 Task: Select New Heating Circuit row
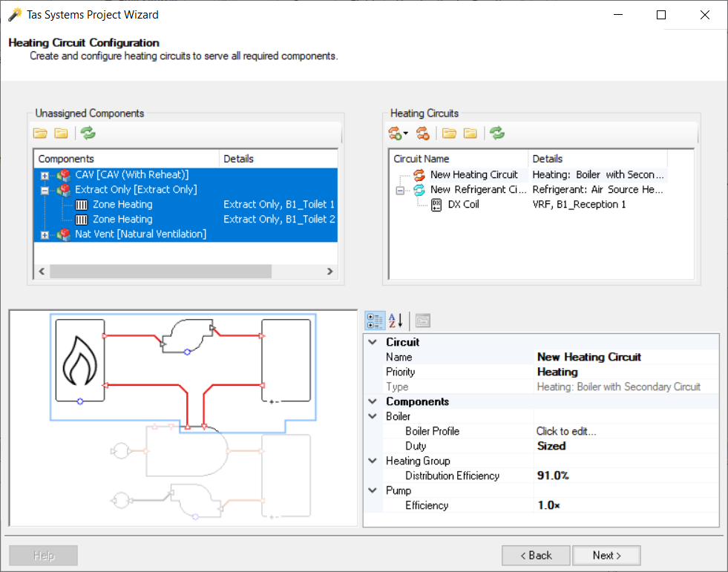473,175
